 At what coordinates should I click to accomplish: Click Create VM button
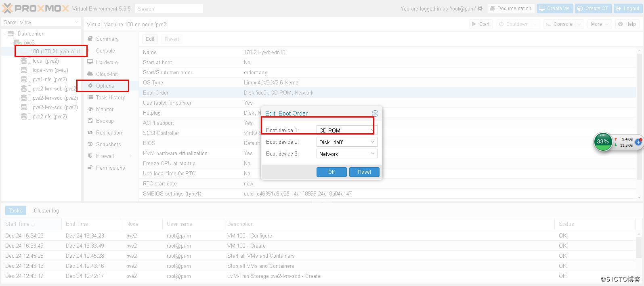point(555,8)
